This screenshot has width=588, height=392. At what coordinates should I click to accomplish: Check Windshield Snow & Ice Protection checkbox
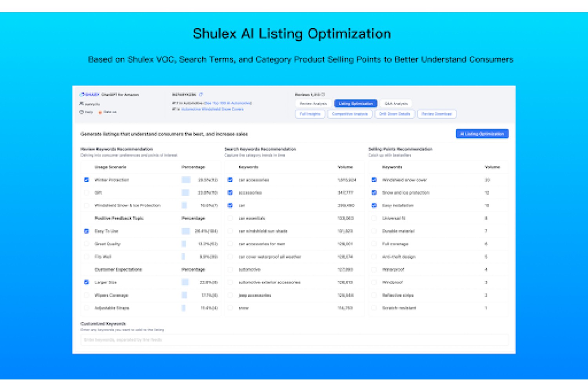click(86, 205)
